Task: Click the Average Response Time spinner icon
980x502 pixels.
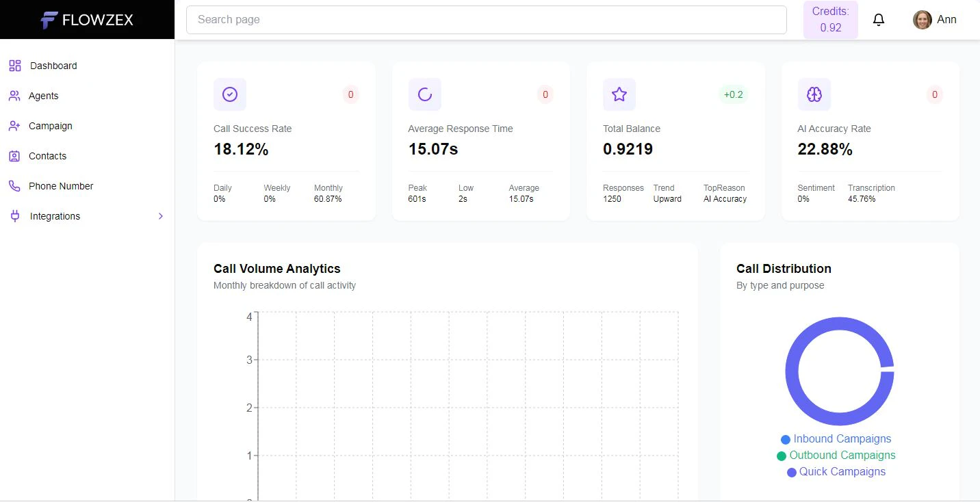Action: [x=424, y=94]
